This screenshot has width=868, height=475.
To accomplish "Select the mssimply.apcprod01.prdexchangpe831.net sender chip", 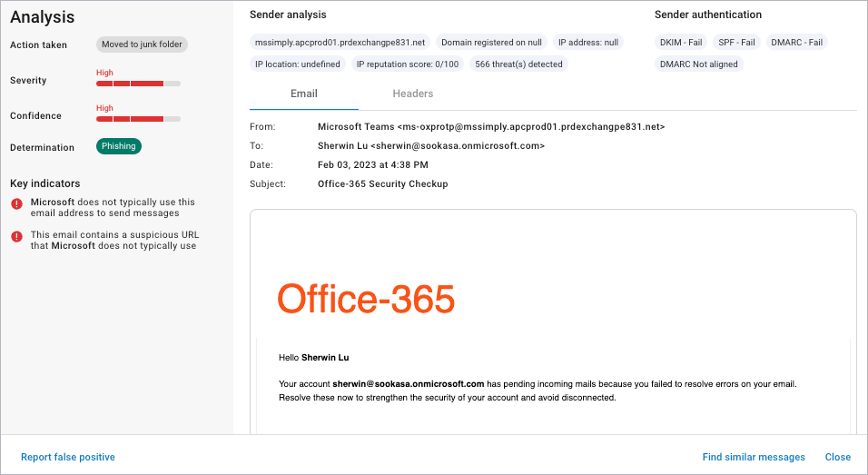I will 340,42.
